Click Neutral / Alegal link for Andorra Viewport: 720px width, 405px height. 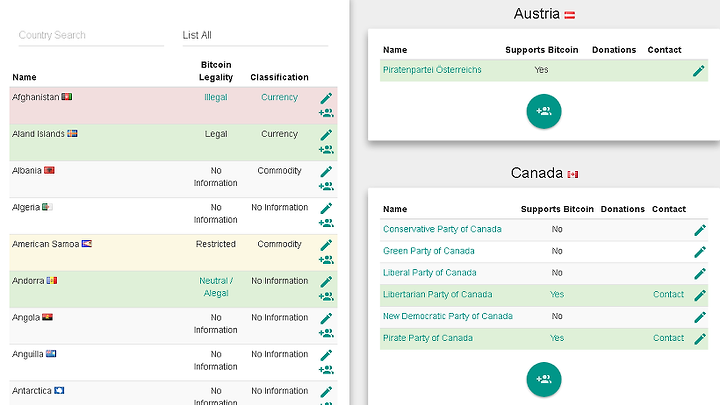(x=215, y=287)
